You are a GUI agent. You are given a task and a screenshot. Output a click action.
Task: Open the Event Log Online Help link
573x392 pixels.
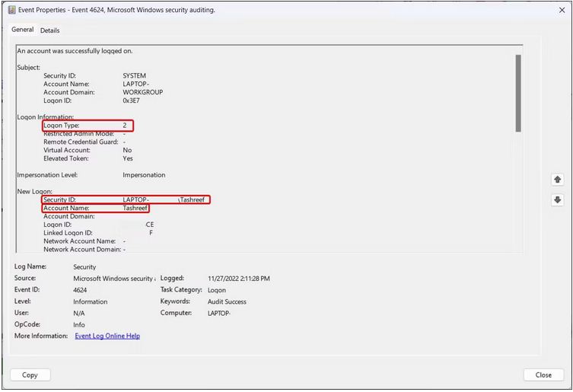(107, 336)
